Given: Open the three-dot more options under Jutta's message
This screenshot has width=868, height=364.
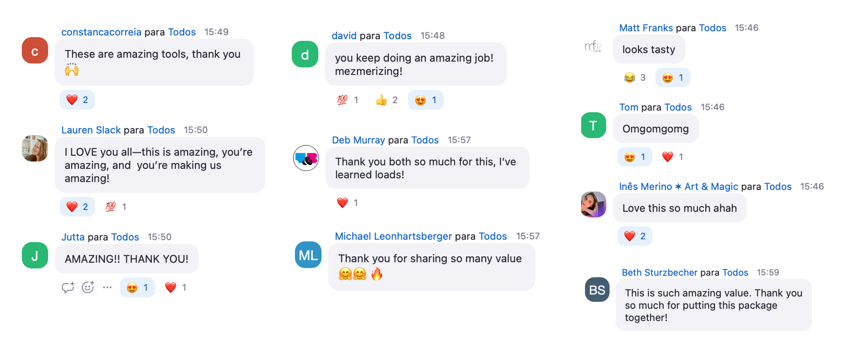Looking at the screenshot, I should [107, 287].
